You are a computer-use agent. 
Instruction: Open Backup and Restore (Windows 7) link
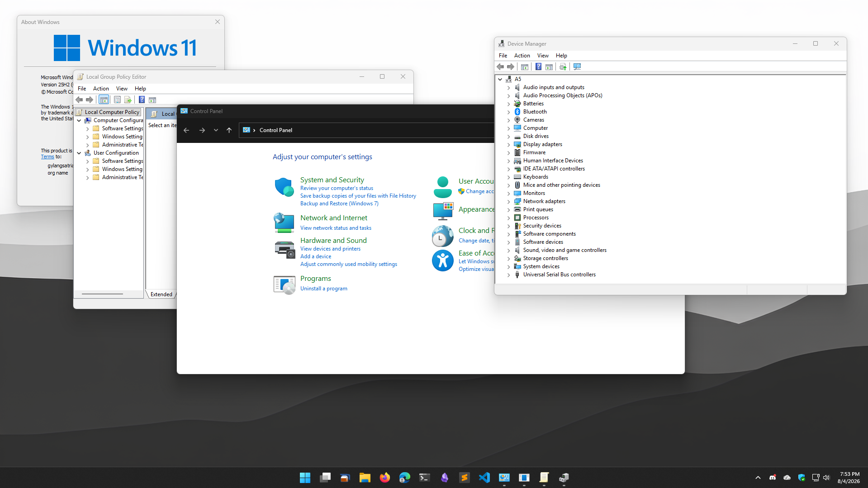[x=339, y=204]
